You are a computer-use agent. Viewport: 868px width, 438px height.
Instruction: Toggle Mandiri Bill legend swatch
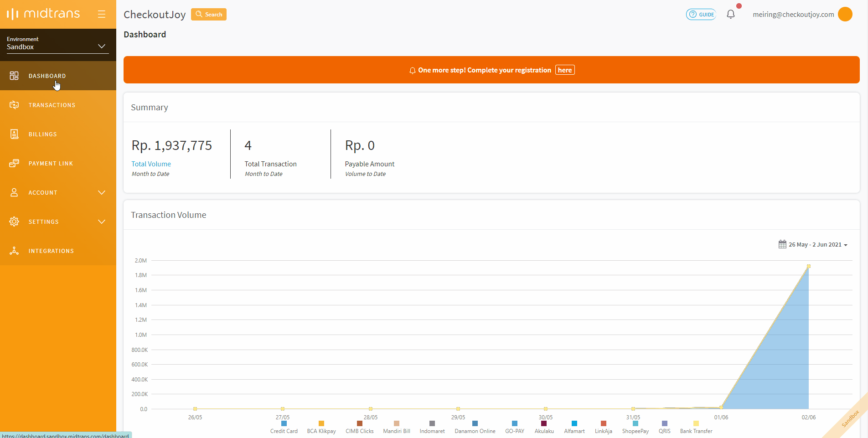[397, 423]
